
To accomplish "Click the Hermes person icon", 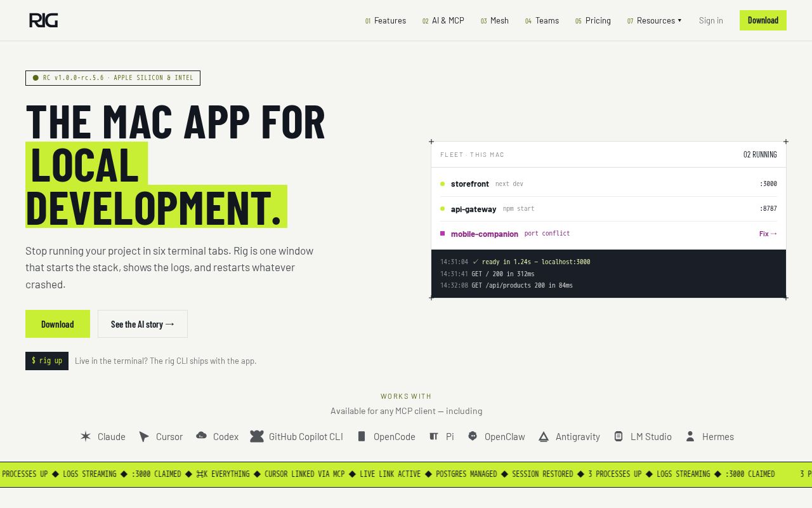I will click(690, 436).
